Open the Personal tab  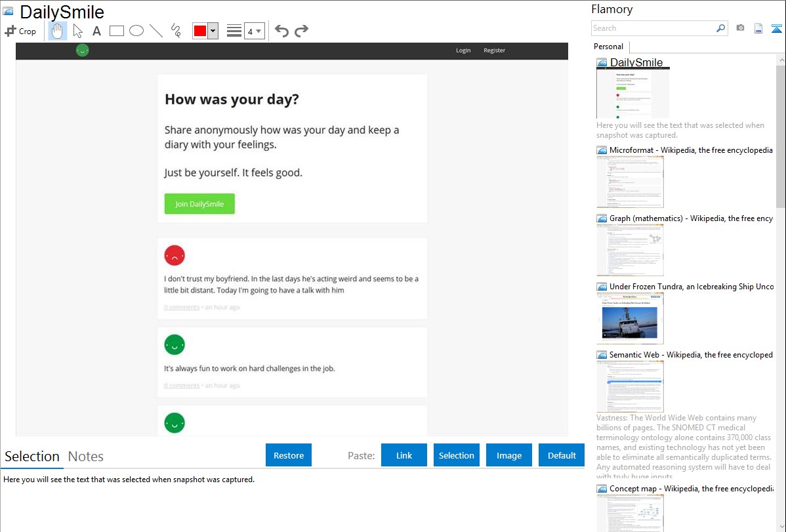[x=609, y=47]
